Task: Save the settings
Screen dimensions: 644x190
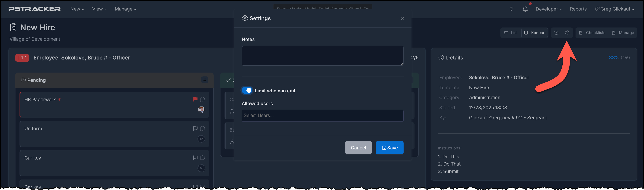Action: point(389,147)
